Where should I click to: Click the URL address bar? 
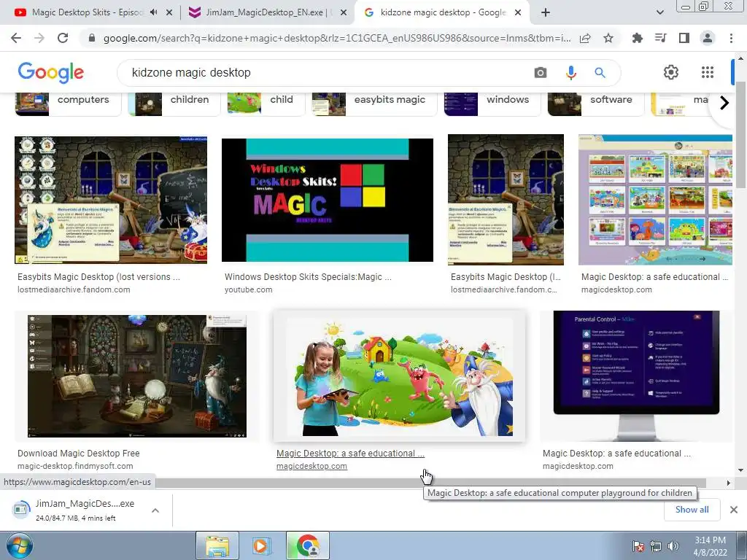click(337, 39)
